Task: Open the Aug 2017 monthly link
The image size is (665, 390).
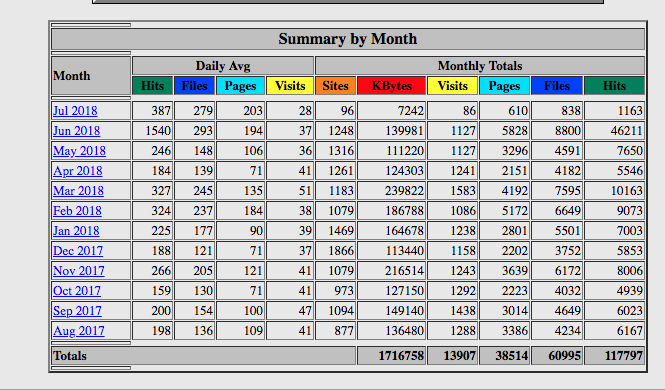Action: point(78,331)
